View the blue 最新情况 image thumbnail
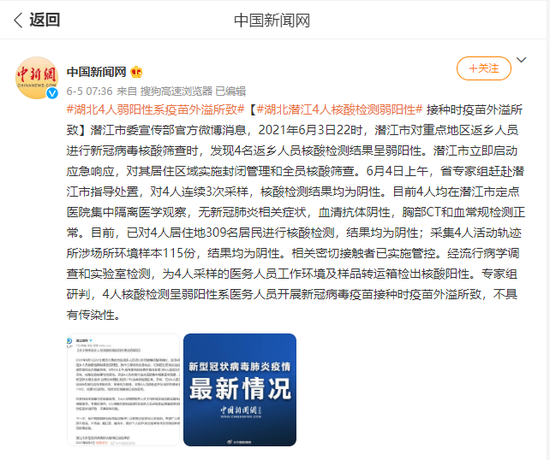This screenshot has height=460, width=550. click(x=240, y=390)
